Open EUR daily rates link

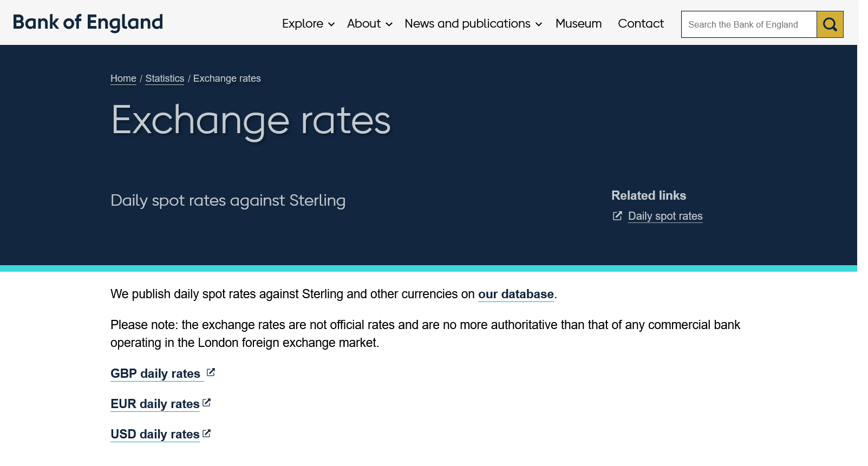click(155, 404)
